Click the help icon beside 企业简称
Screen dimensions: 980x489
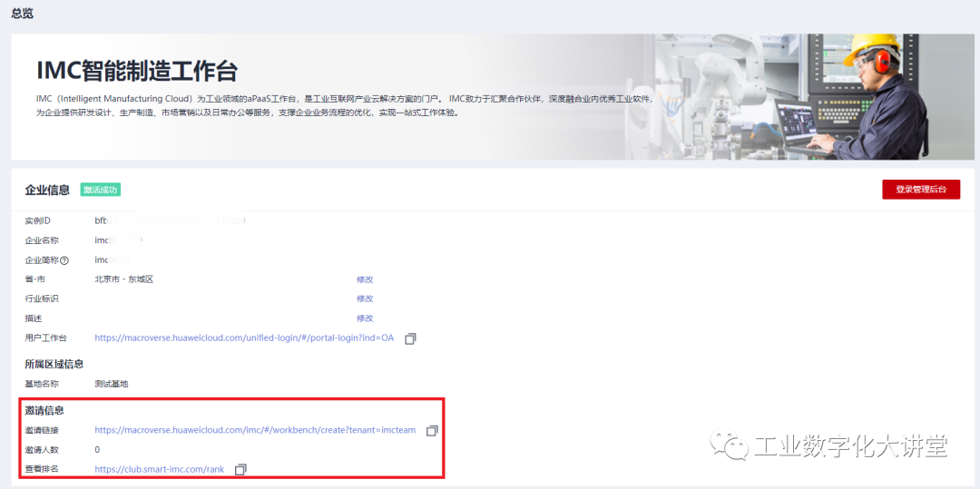pyautogui.click(x=64, y=259)
